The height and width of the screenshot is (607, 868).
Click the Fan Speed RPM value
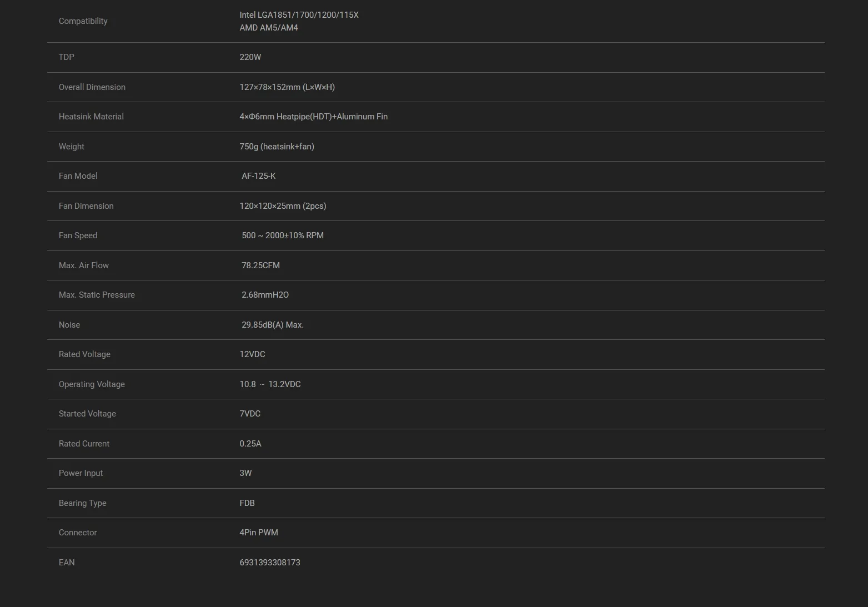[282, 235]
